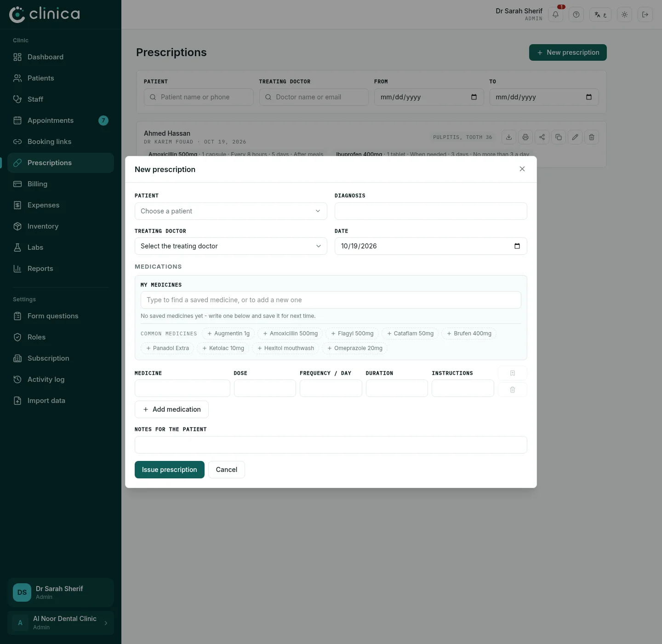Add Flagyl 500mg common medicine chip
Screen dimensions: 662x644
(352, 333)
